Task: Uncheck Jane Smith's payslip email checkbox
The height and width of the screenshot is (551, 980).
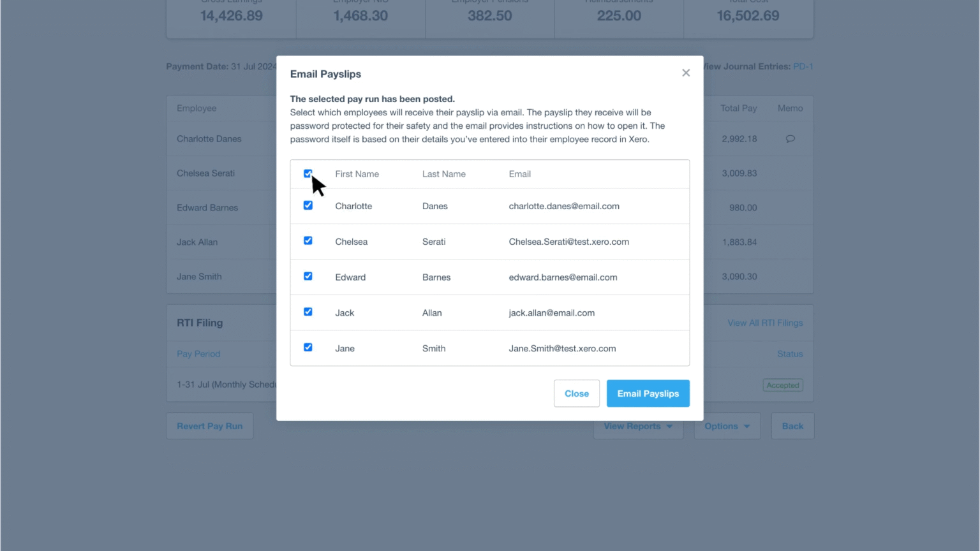Action: click(x=308, y=348)
